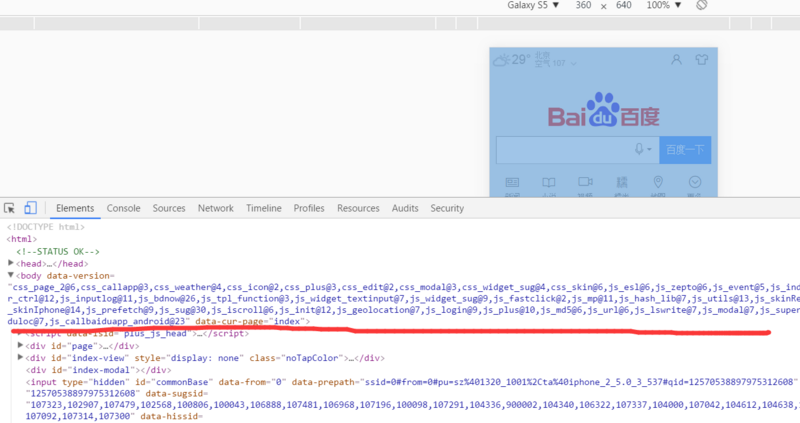800x423 pixels.
Task: Open the Timeline tab
Action: click(x=264, y=208)
